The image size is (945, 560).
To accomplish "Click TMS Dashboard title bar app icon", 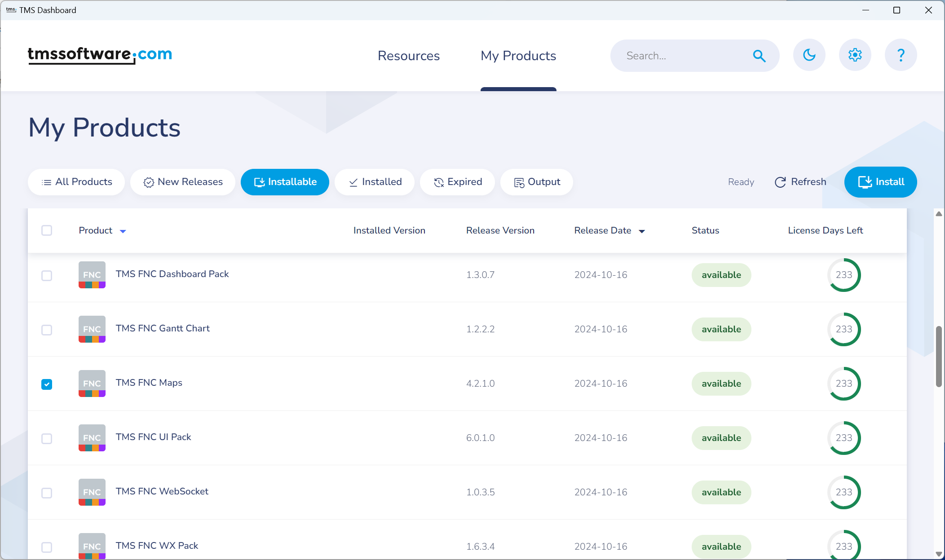I will 11,10.
